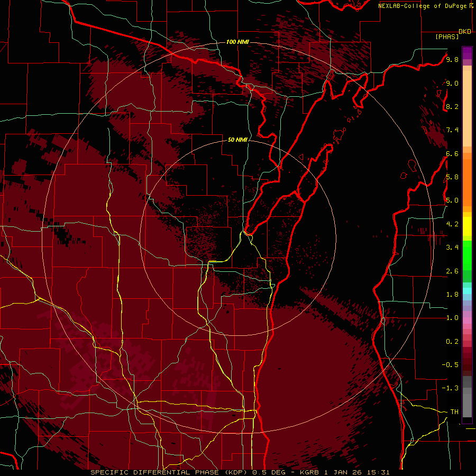Click the purple top segment of color scale
This screenshot has width=476, height=476.
coord(467,53)
